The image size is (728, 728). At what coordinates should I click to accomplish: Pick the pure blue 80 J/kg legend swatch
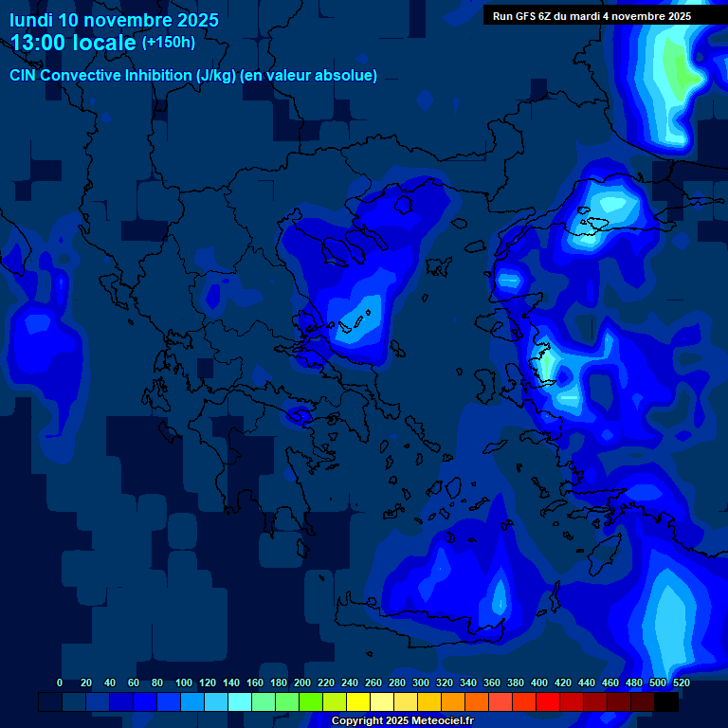(145, 702)
